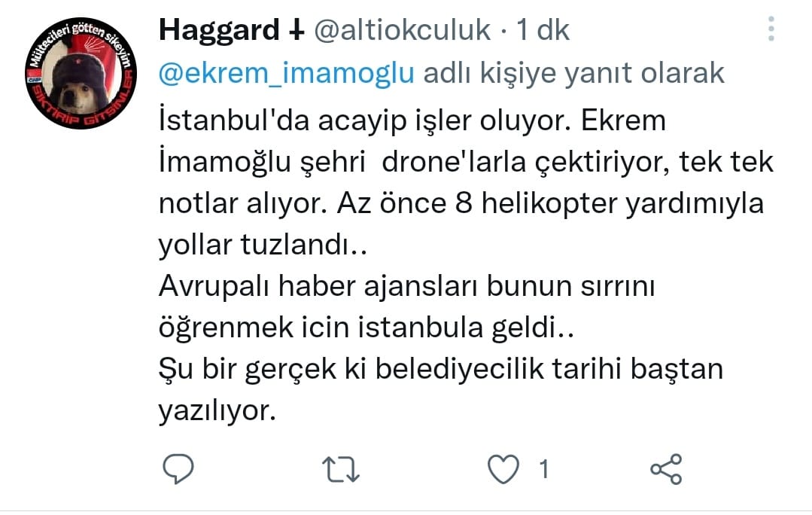This screenshot has height=515, width=812.
Task: Like the tweet with the heart icon
Action: pos(503,469)
